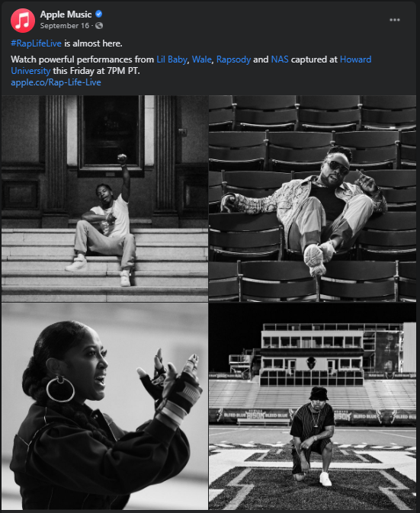This screenshot has width=420, height=513.
Task: View photo of man lounging in stadium seats
Action: point(313,199)
